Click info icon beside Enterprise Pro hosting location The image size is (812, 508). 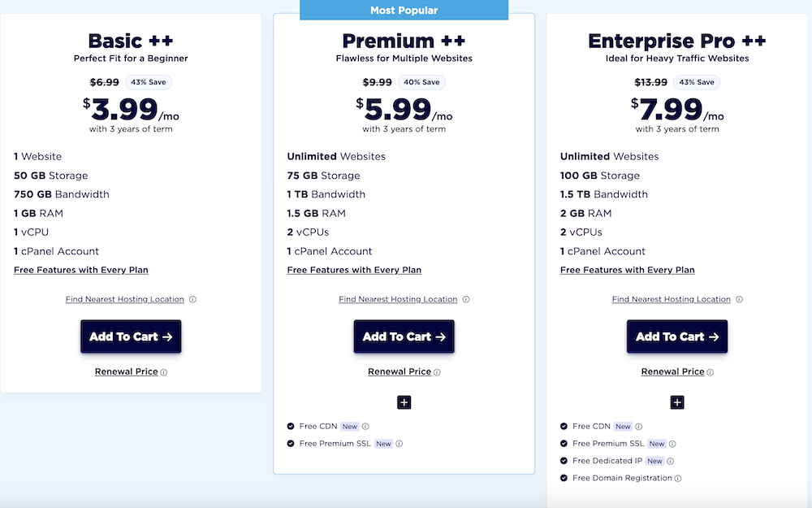(739, 299)
